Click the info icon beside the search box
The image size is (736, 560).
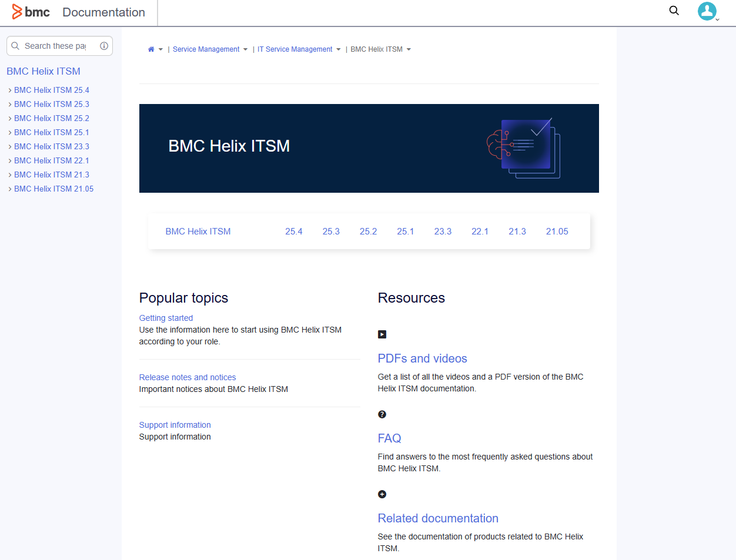coord(104,46)
